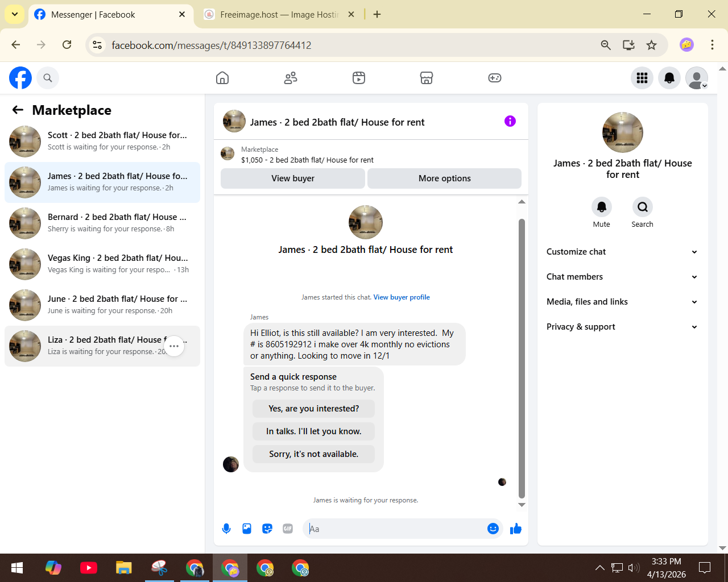This screenshot has width=728, height=582.
Task: Expand the Customize chat section
Action: tap(622, 252)
